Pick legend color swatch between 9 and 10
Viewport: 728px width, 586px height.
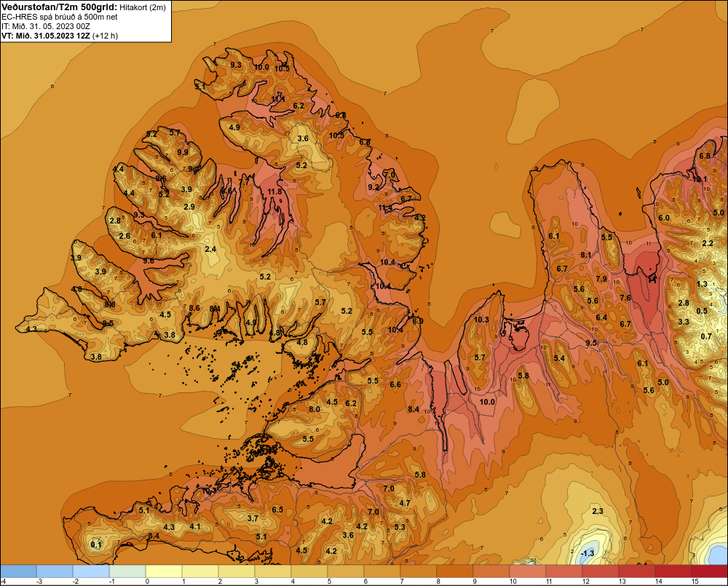click(x=491, y=571)
